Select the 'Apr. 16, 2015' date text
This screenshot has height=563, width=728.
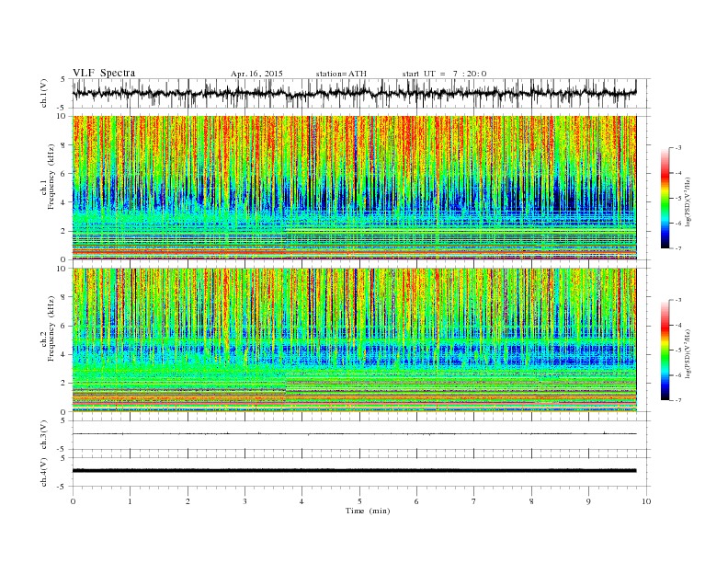coord(256,74)
